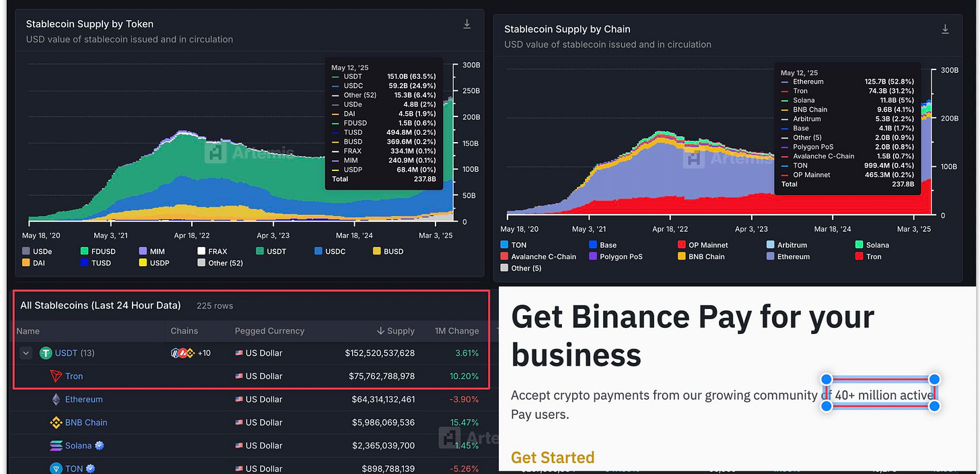Viewport: 980px width, 474px height.
Task: Click the +10 chains count in USDT row
Action: coord(204,353)
